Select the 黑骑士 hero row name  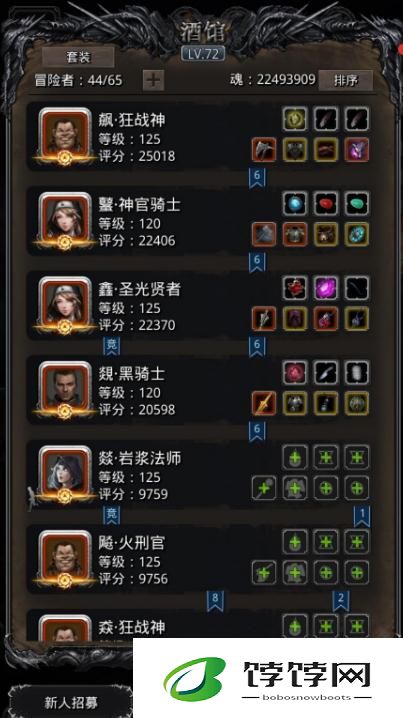(131, 374)
